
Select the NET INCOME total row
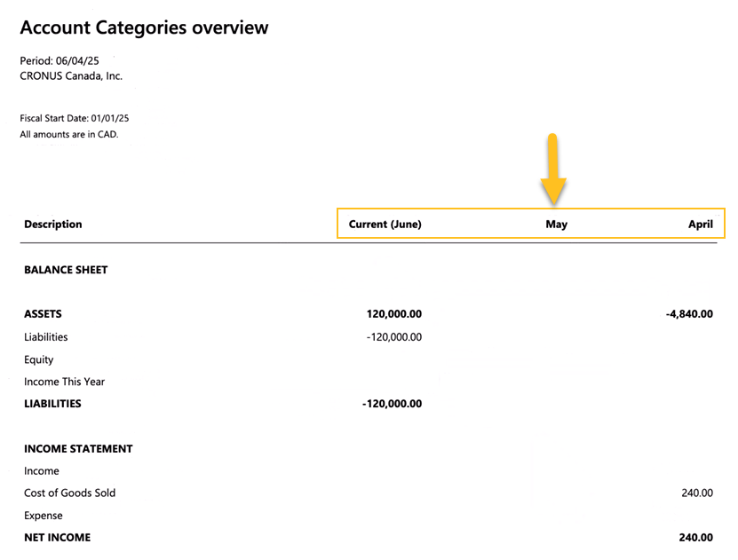[57, 537]
